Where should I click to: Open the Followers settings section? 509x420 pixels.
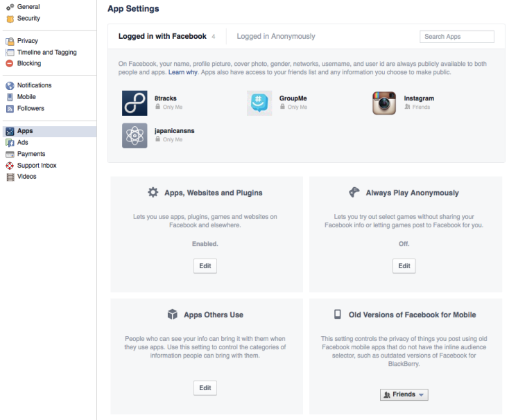click(x=31, y=109)
